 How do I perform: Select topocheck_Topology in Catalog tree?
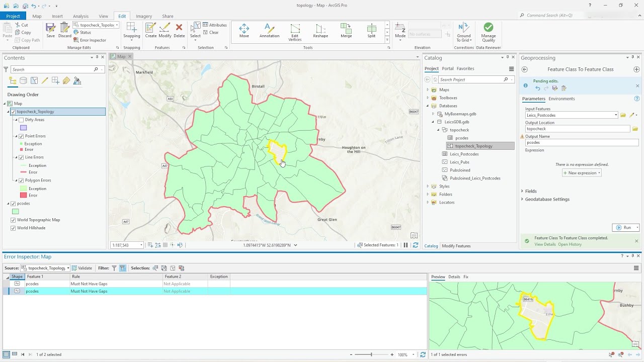473,146
